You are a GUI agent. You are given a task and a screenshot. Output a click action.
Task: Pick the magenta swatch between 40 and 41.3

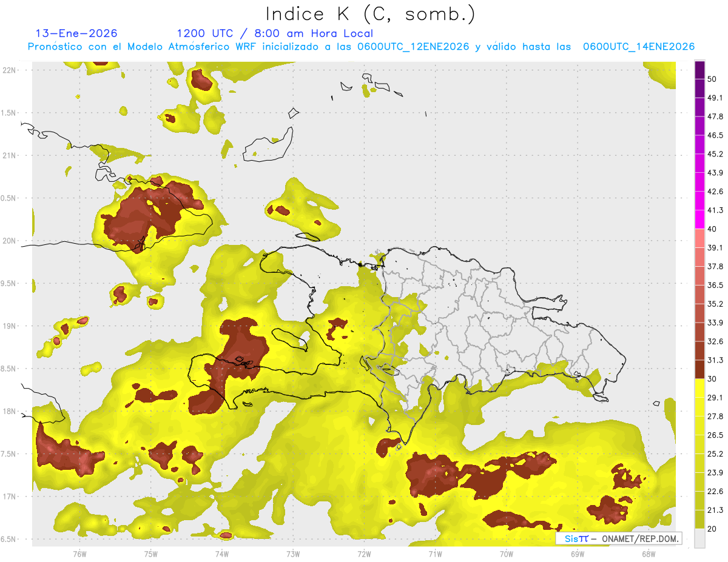pos(700,219)
